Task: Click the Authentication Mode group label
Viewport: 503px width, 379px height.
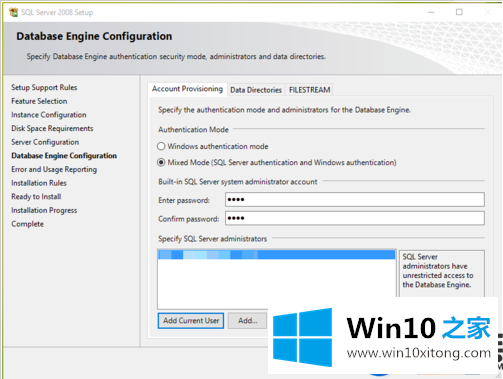Action: (x=193, y=130)
